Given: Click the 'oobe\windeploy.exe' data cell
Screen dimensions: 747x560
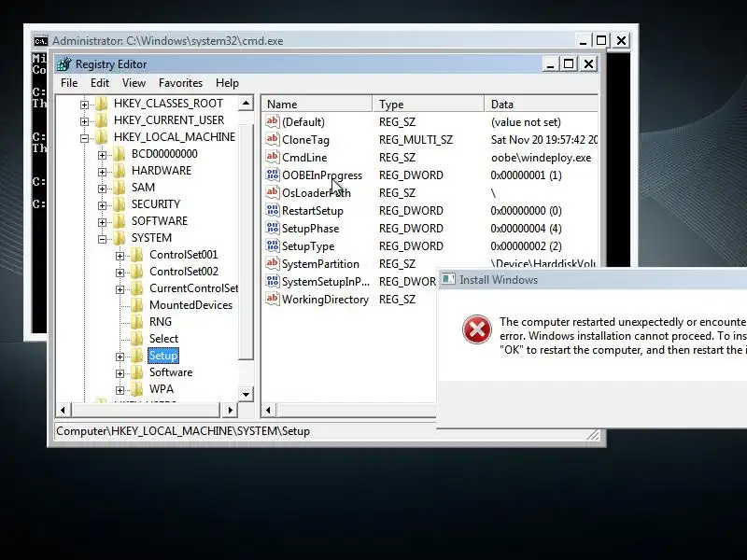Looking at the screenshot, I should (x=541, y=158).
